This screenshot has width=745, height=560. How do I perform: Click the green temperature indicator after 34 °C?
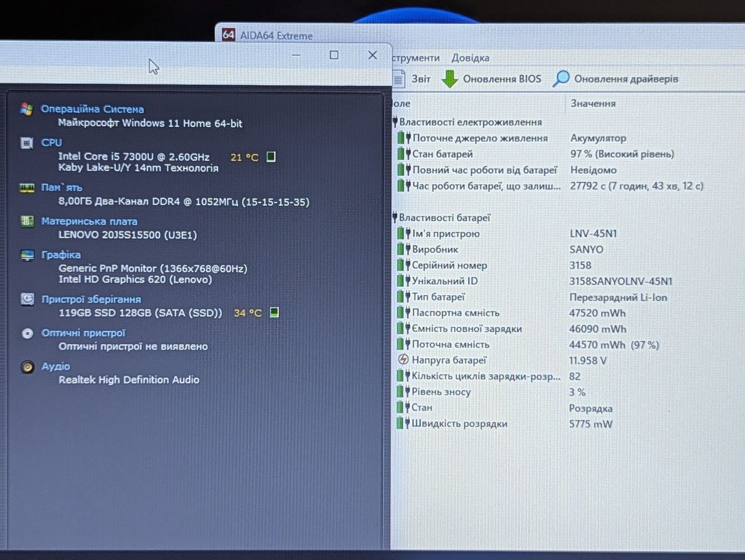[x=274, y=312]
